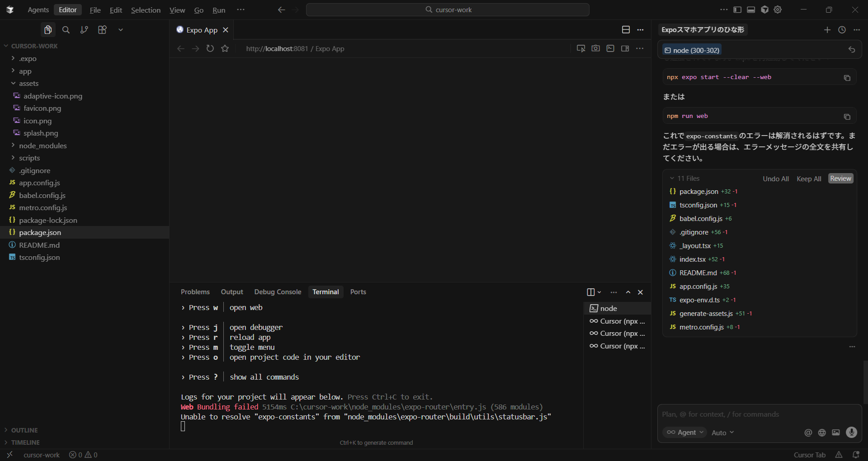This screenshot has width=868, height=461.
Task: Copy the npm run web command
Action: pyautogui.click(x=847, y=117)
